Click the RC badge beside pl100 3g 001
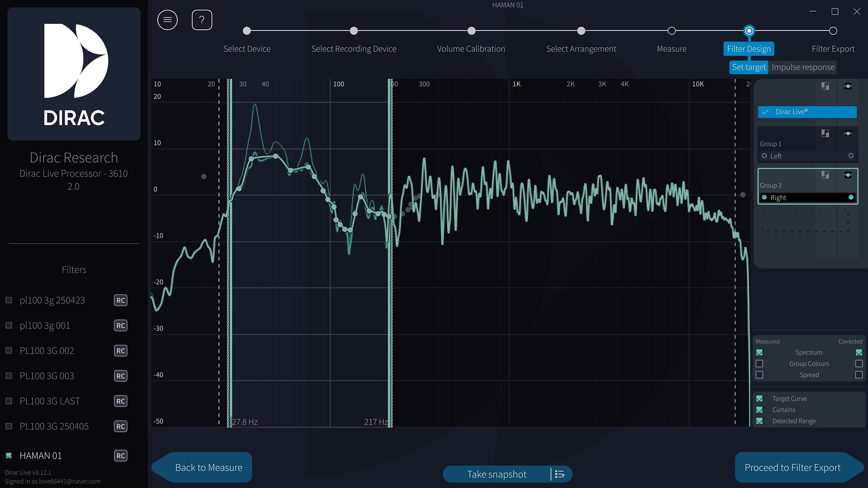 [120, 326]
